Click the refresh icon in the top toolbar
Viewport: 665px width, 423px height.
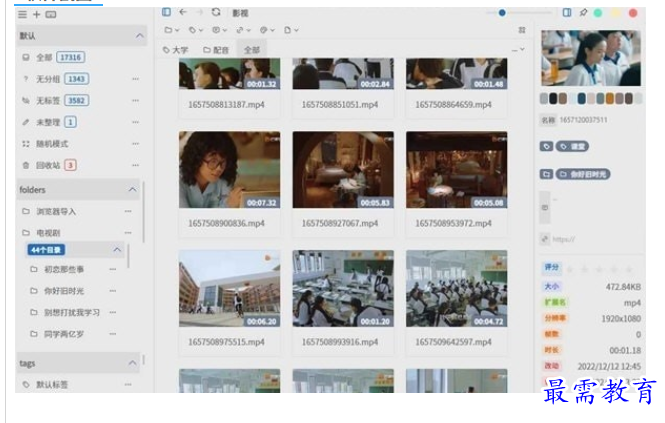click(x=216, y=12)
